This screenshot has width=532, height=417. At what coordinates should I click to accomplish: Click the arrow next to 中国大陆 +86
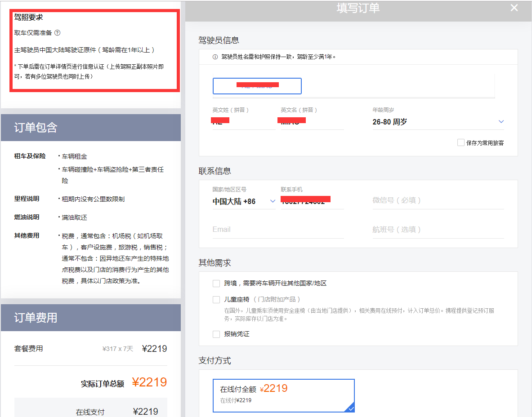(x=273, y=201)
